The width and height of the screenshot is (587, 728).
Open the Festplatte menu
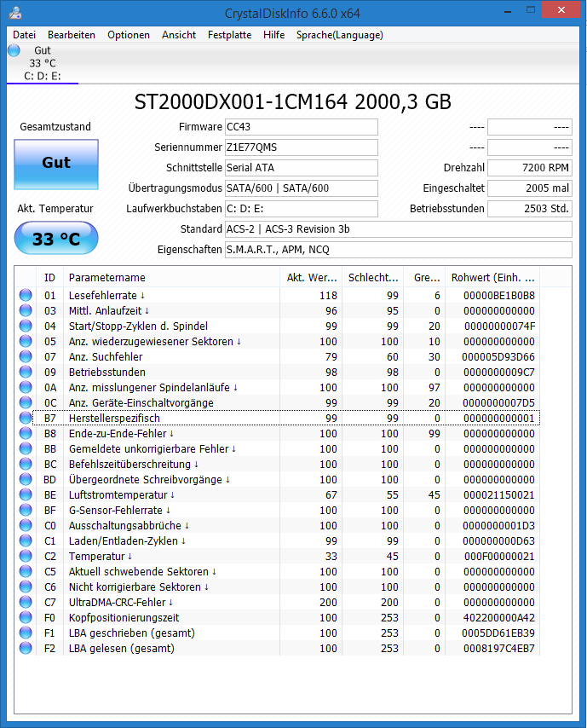point(229,35)
